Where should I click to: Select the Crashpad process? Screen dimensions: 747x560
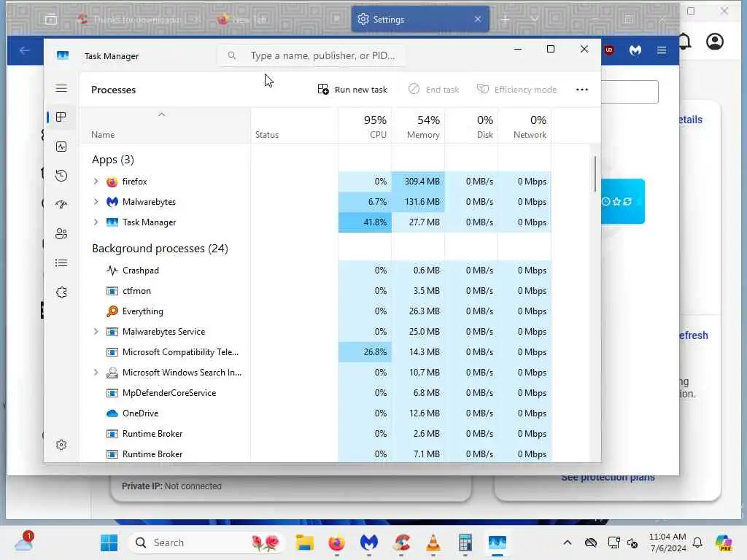coord(141,271)
